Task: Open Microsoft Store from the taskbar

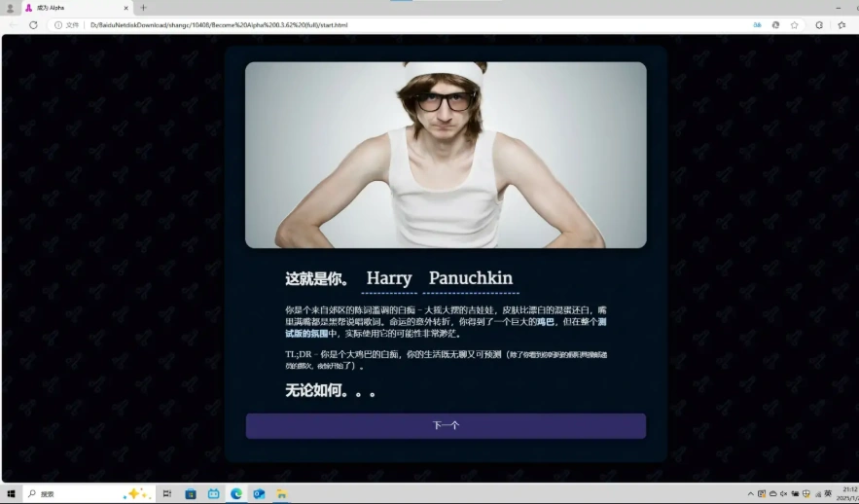Action: tap(191, 494)
